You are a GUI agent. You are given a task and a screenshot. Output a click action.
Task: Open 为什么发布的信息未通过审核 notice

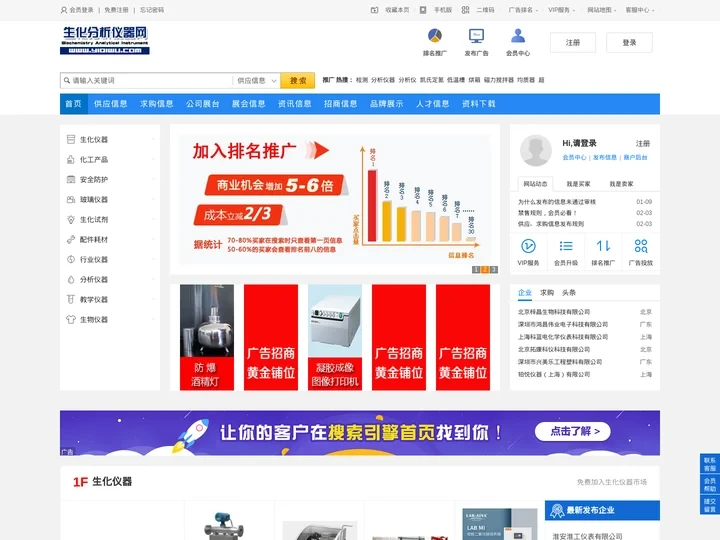[557, 202]
